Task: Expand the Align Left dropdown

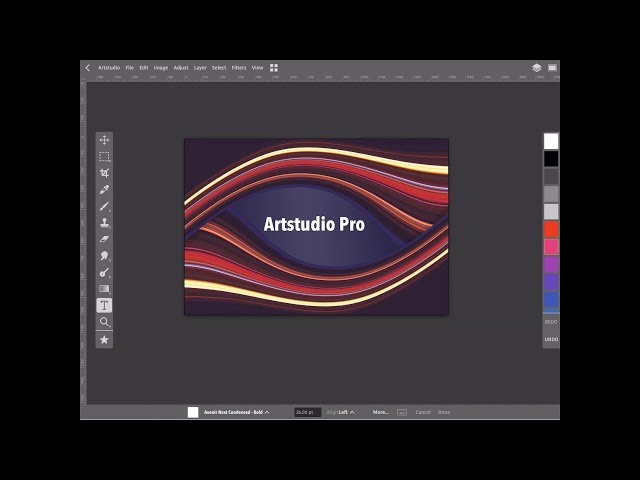Action: (x=340, y=412)
